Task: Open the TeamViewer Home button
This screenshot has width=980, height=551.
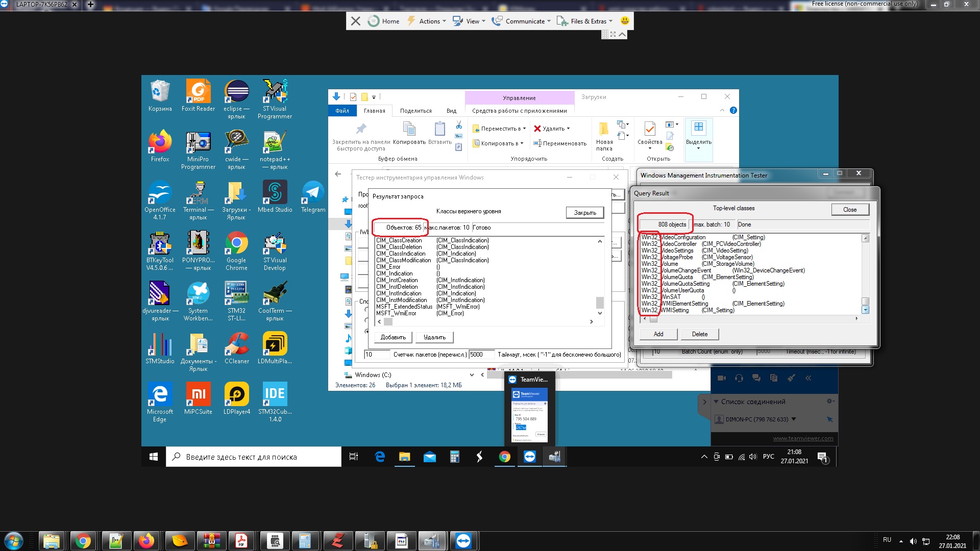Action: point(384,21)
